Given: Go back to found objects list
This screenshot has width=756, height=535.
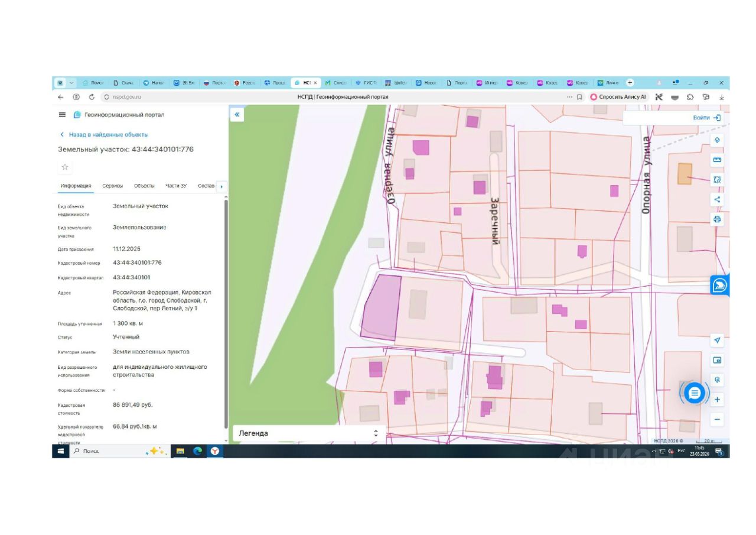Looking at the screenshot, I should 104,135.
